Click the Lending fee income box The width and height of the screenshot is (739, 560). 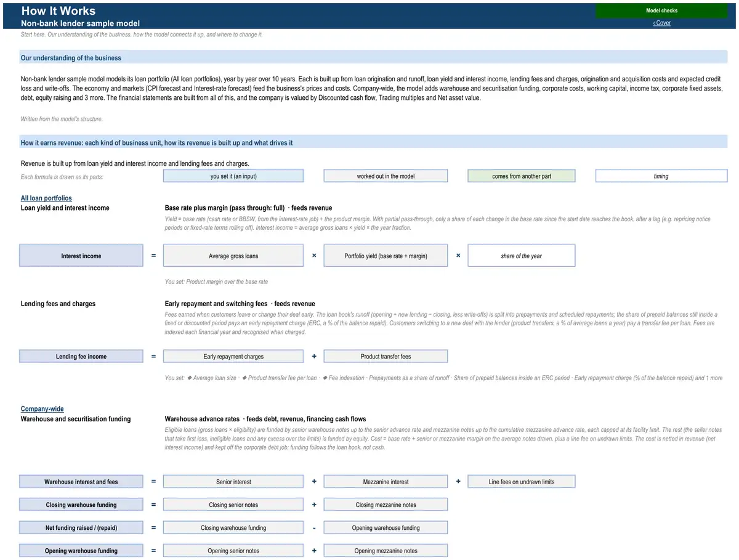pos(81,356)
